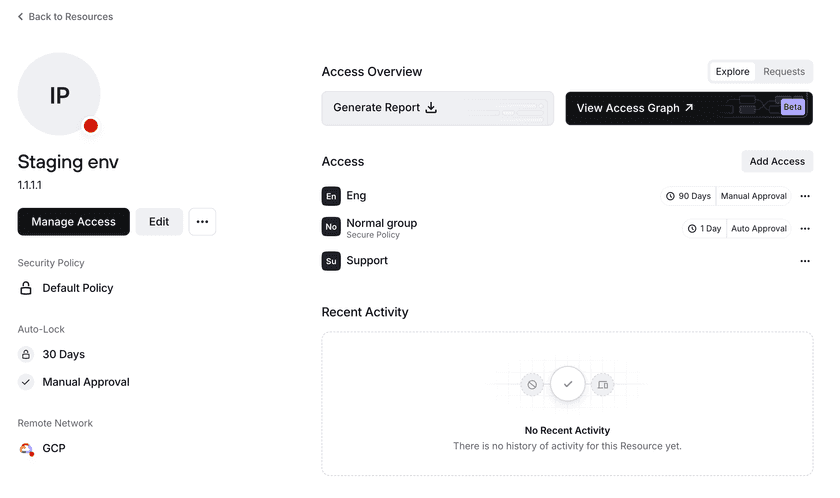Click the Manage Access button
The height and width of the screenshot is (498, 840).
click(x=74, y=222)
